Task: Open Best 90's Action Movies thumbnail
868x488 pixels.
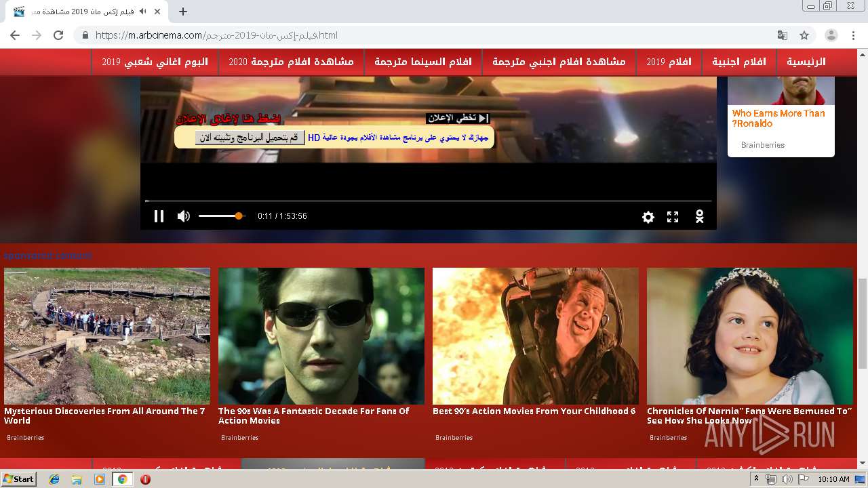Action: point(536,336)
